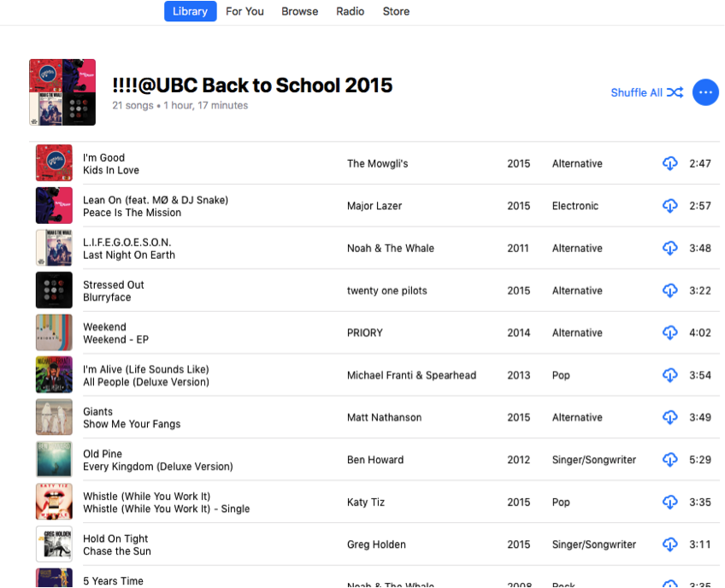
Task: Download Hold On Tight by Greg Holden
Action: (x=670, y=544)
